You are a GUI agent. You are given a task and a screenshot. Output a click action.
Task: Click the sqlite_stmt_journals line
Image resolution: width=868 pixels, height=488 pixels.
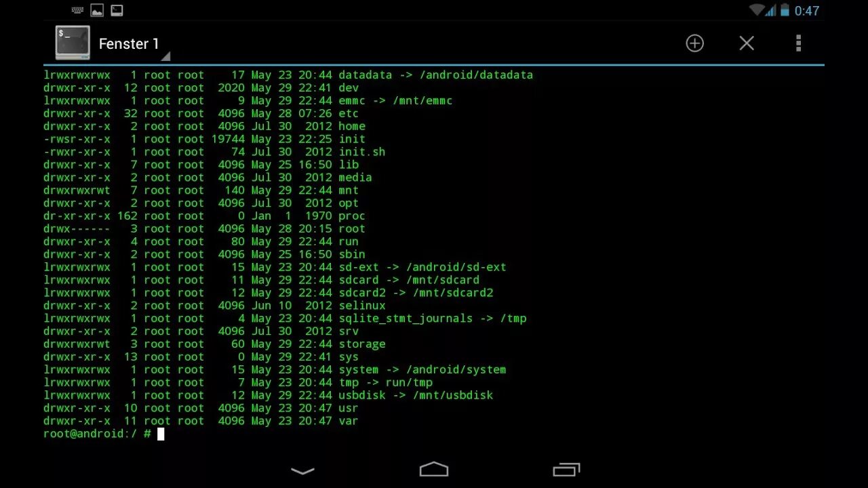point(285,319)
